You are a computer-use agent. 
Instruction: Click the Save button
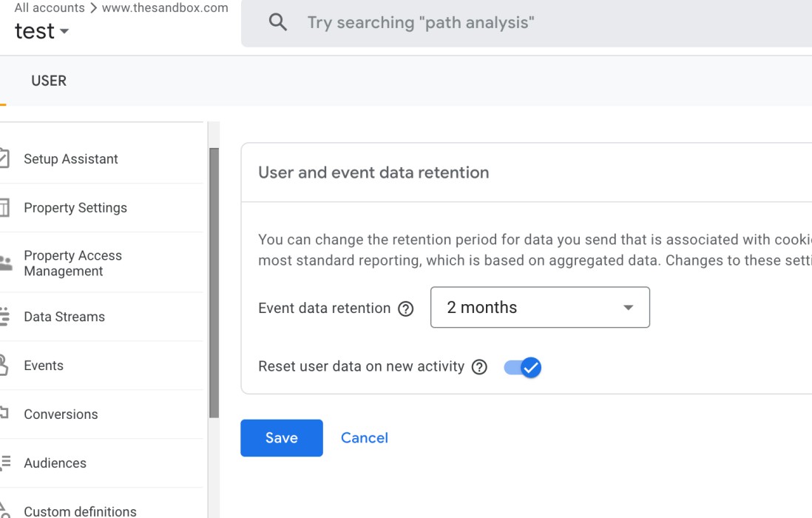[x=282, y=438]
